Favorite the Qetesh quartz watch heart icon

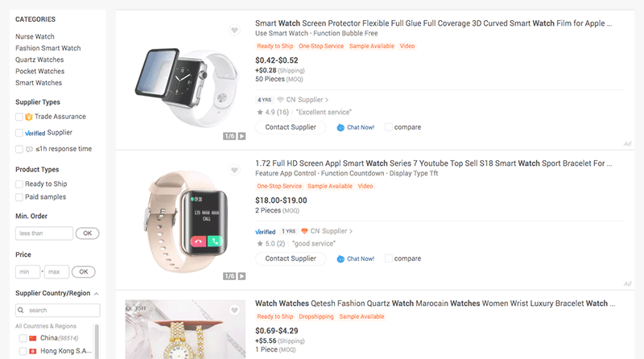[234, 310]
